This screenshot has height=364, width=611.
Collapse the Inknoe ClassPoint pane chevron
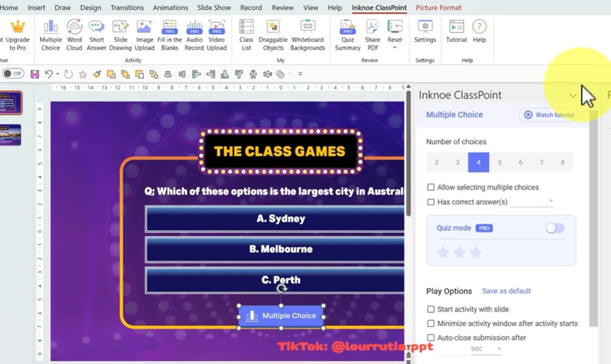[x=572, y=95]
